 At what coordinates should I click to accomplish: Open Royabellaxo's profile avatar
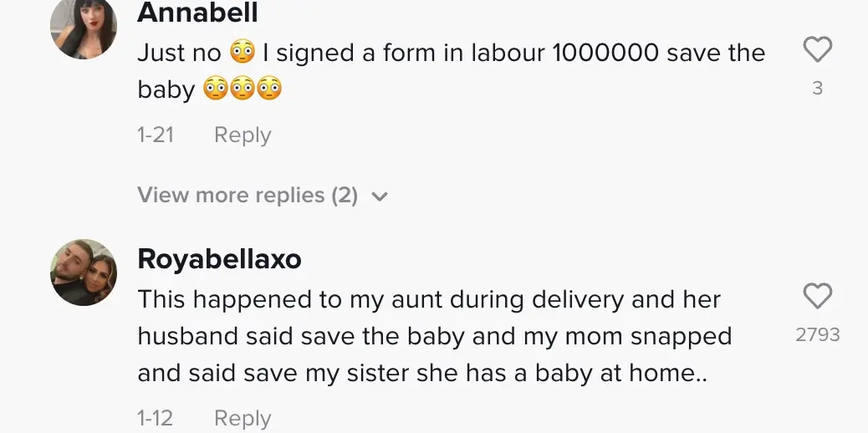click(x=83, y=273)
